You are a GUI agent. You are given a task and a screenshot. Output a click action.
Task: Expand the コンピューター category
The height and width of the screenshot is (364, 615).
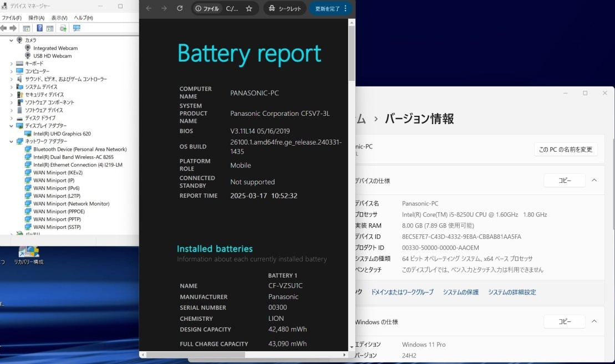click(x=12, y=71)
